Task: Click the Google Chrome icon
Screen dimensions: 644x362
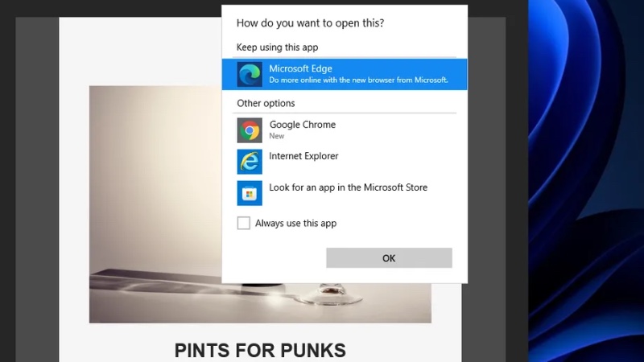Action: (x=250, y=130)
